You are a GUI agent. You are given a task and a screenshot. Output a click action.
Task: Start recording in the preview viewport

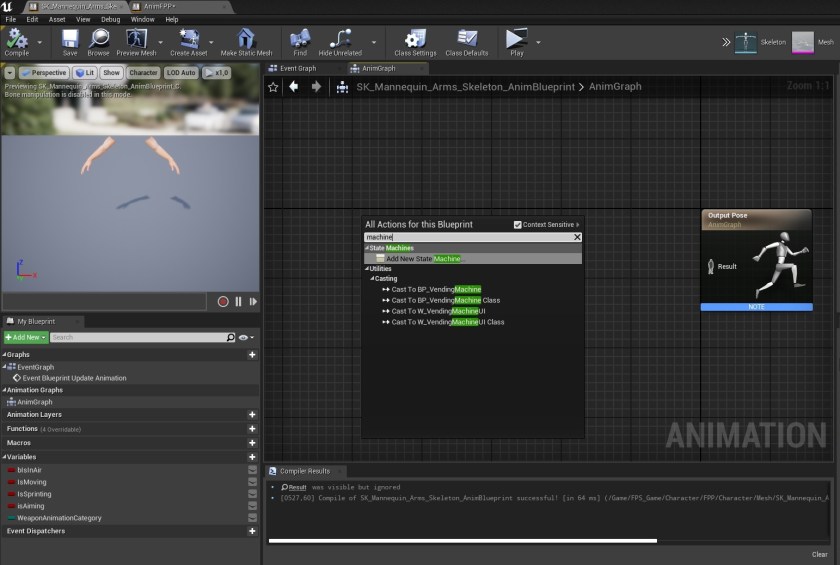pyautogui.click(x=223, y=301)
